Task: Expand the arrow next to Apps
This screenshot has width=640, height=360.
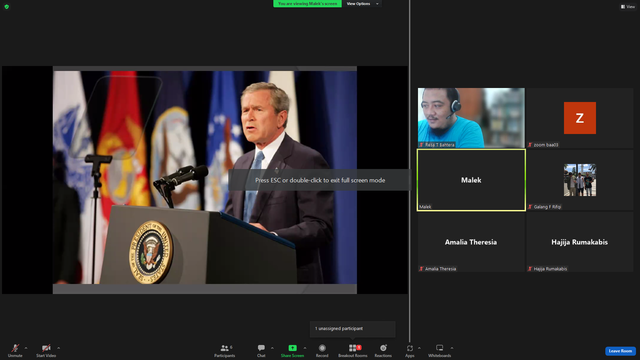Action: (419, 348)
